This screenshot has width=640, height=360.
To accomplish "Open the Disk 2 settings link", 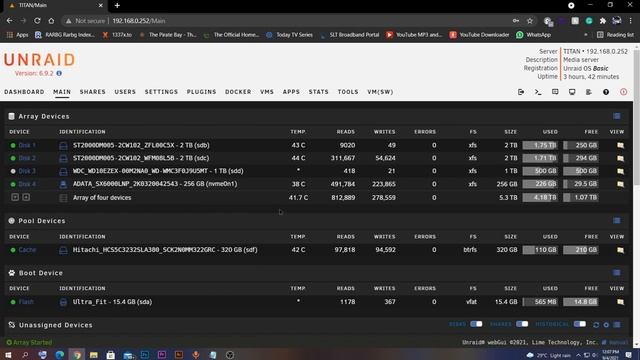I will (x=27, y=158).
